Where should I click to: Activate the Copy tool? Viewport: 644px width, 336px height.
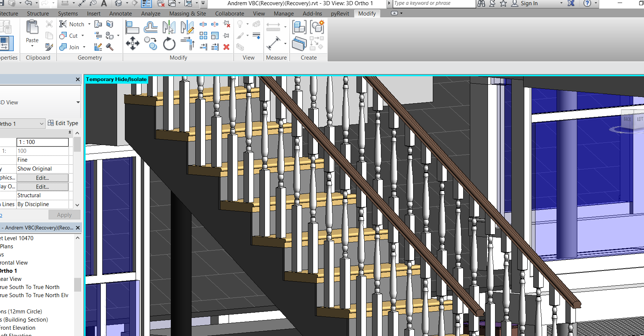pos(150,44)
